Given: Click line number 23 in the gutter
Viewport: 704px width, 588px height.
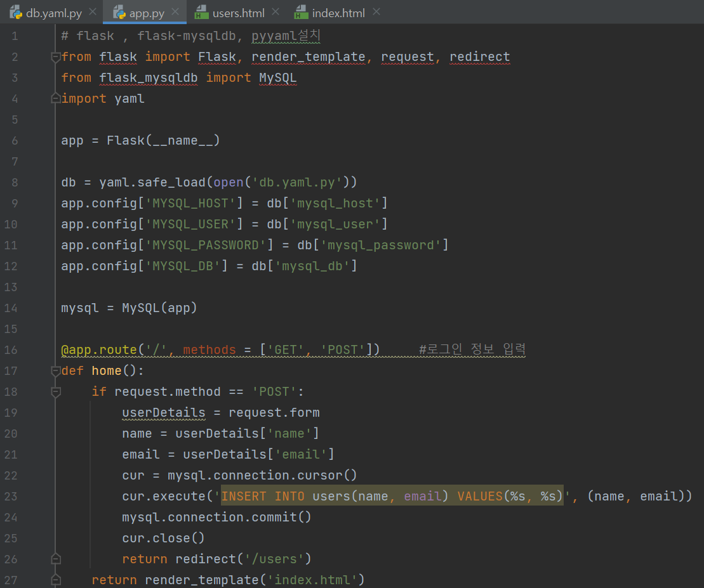Looking at the screenshot, I should (11, 497).
